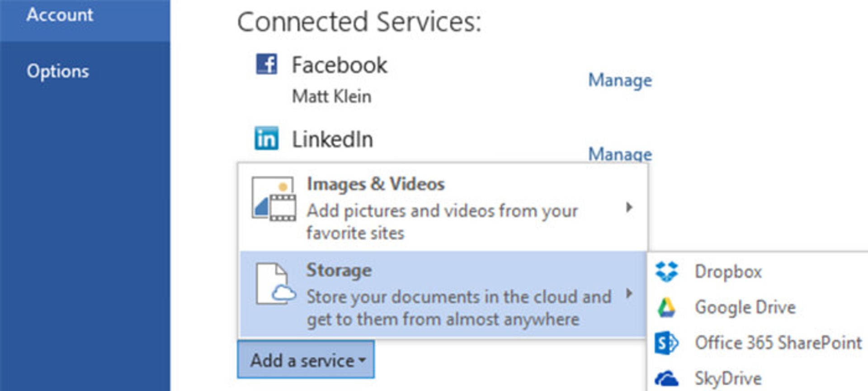Select the Dropbox icon in Storage submenu

pyautogui.click(x=665, y=270)
